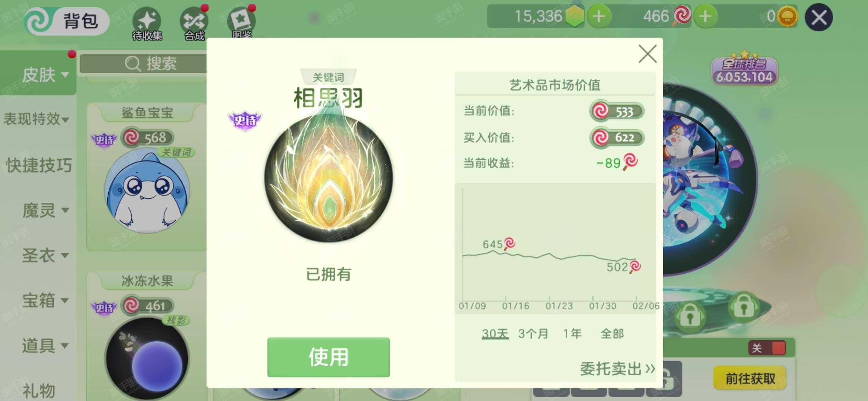Switch chart to 全部 range

point(612,333)
